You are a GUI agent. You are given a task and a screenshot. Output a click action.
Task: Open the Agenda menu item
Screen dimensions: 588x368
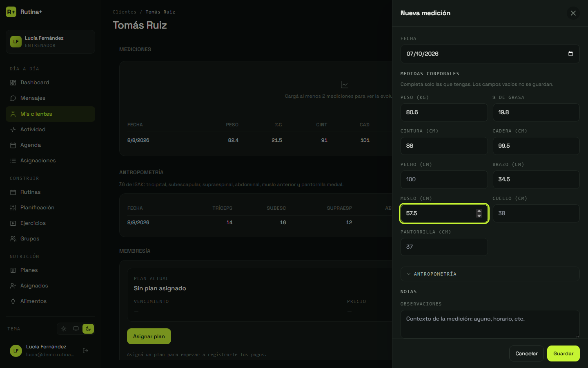click(x=51, y=145)
